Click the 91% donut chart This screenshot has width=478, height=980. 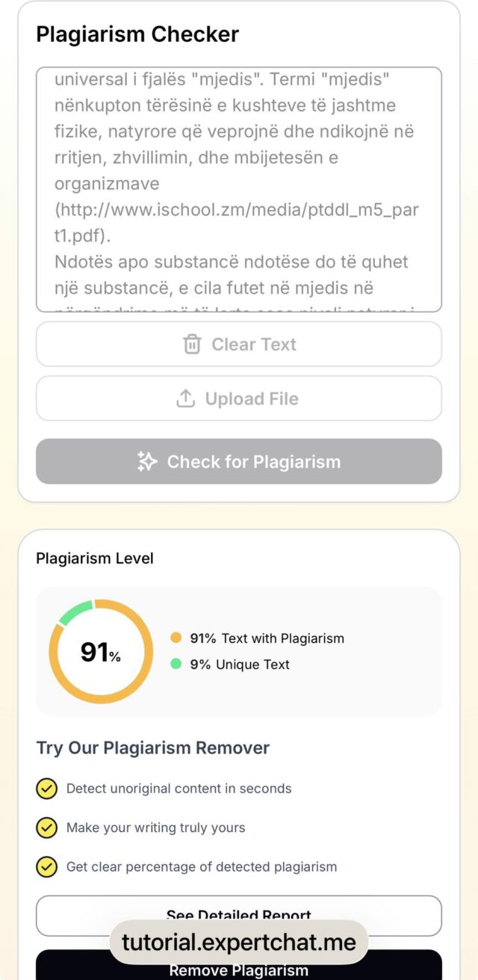[100, 652]
